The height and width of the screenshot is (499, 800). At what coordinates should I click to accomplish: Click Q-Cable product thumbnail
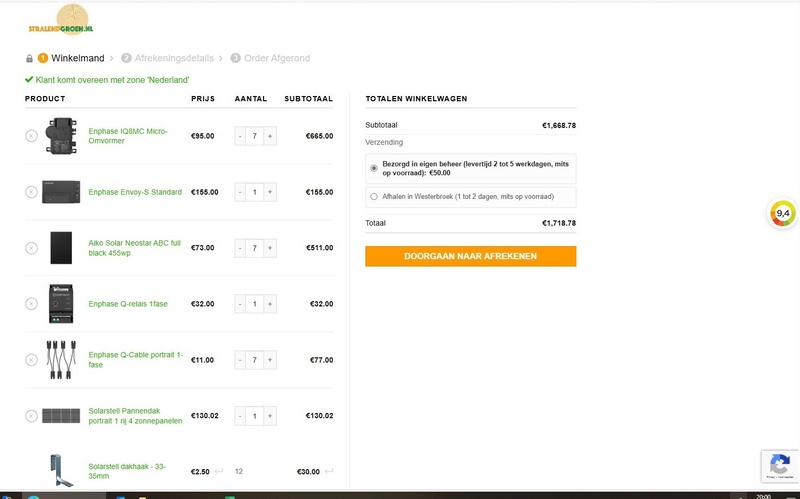(x=61, y=360)
